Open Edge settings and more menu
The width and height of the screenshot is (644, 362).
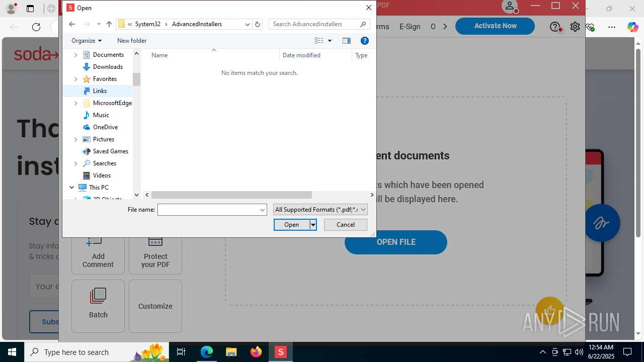(612, 27)
